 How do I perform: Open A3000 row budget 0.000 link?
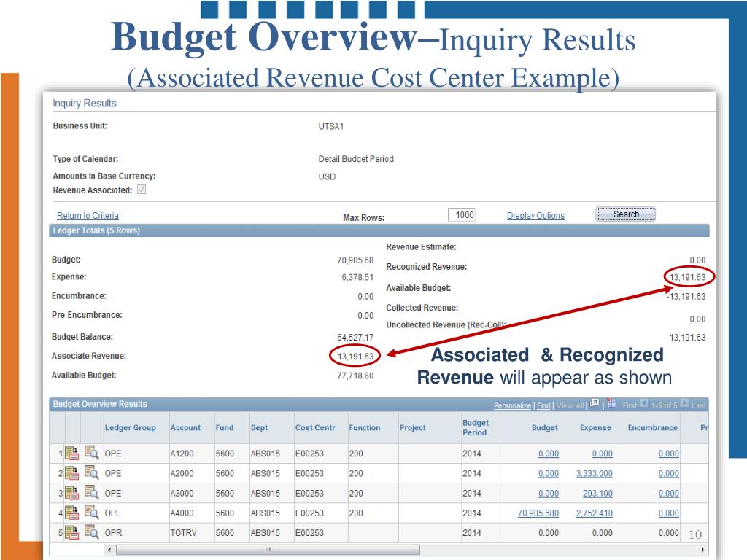549,494
